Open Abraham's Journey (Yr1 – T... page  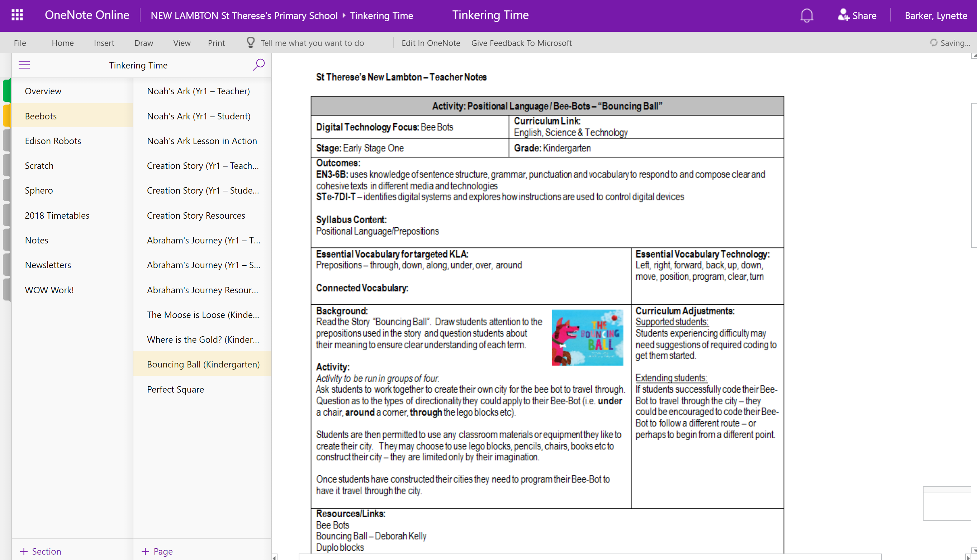coord(202,240)
